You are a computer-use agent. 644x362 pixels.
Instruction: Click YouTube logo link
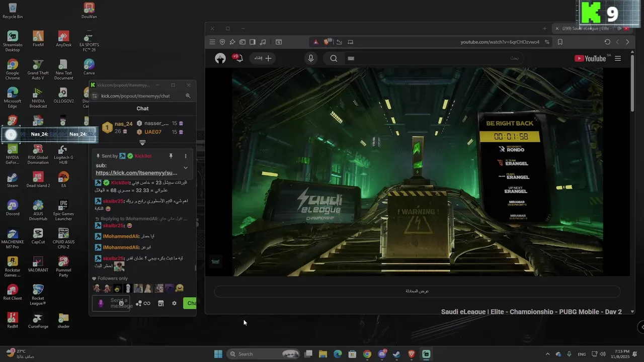(x=590, y=58)
